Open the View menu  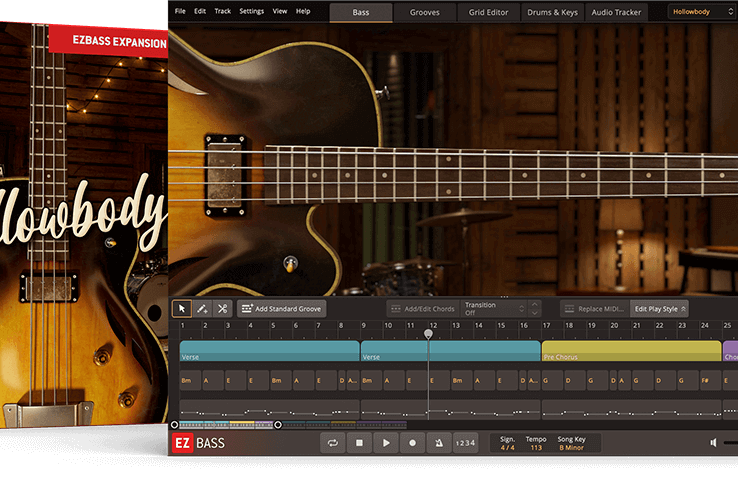(280, 11)
